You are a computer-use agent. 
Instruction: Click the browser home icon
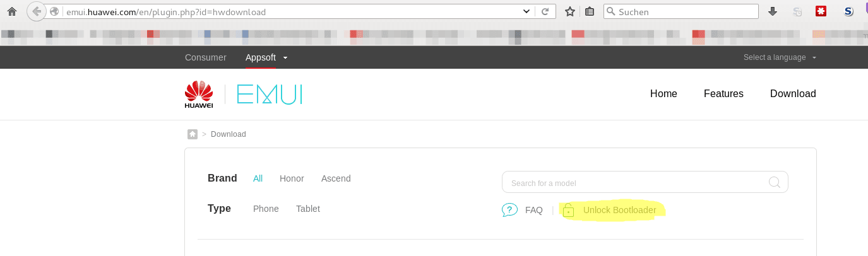pos(11,11)
